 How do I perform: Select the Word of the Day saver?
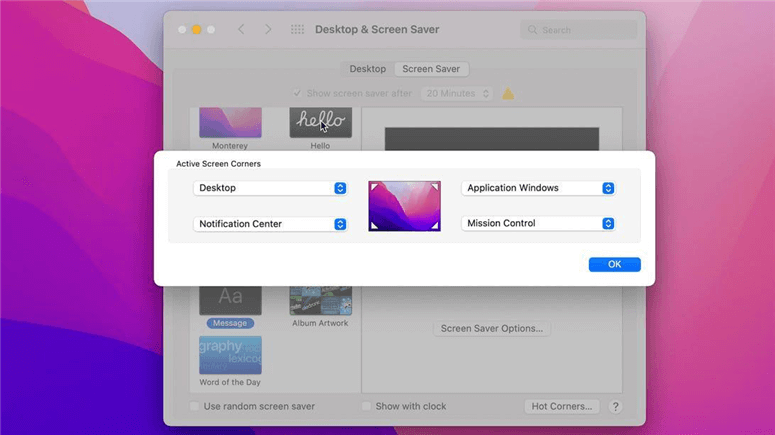230,355
